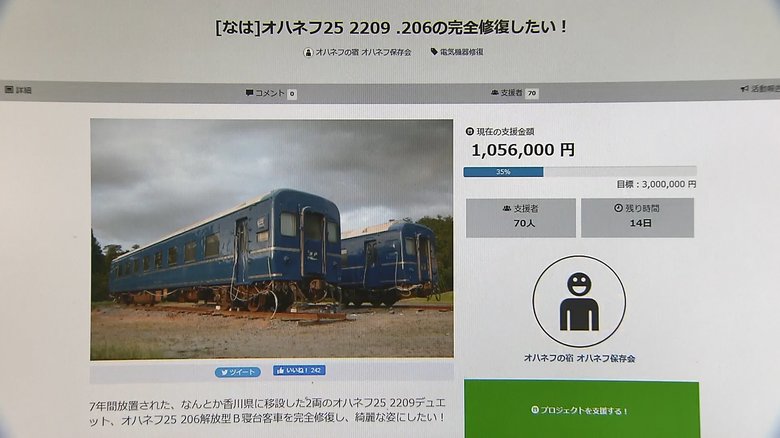Image resolution: width=780 pixels, height=438 pixels.
Task: Click the 電気機器修復 tag link
Action: pos(461,52)
